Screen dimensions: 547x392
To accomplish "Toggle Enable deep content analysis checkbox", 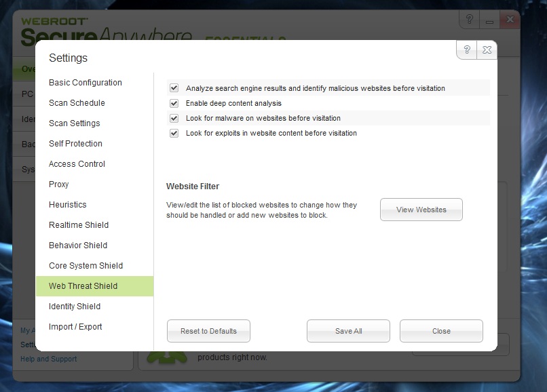I will [174, 103].
